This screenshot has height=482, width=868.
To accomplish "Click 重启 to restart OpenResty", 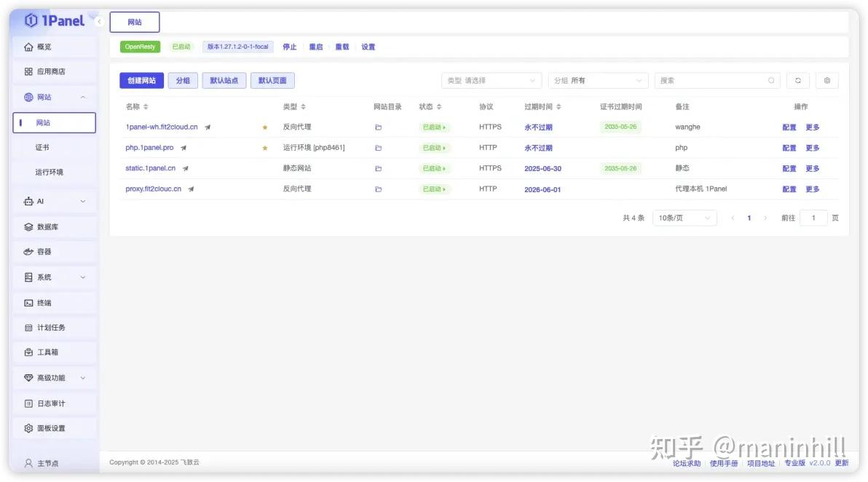I will coord(315,47).
